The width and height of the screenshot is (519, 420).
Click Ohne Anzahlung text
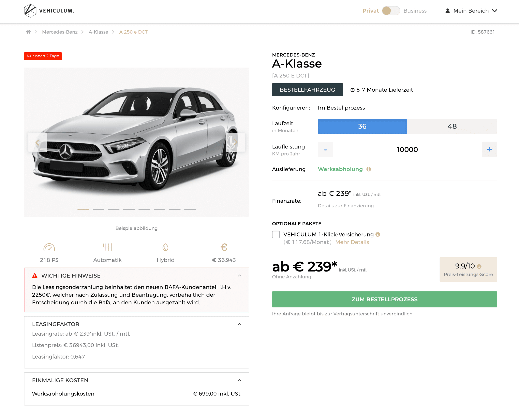point(291,277)
